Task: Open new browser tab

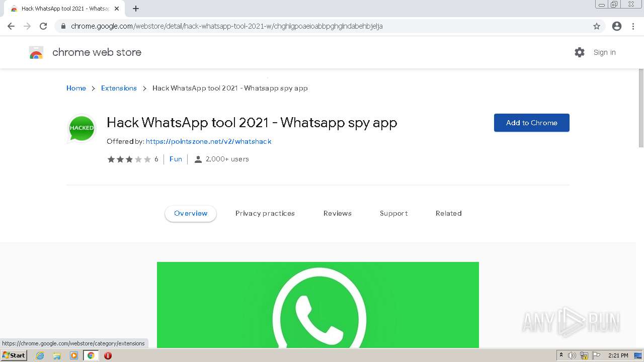Action: pos(136,9)
